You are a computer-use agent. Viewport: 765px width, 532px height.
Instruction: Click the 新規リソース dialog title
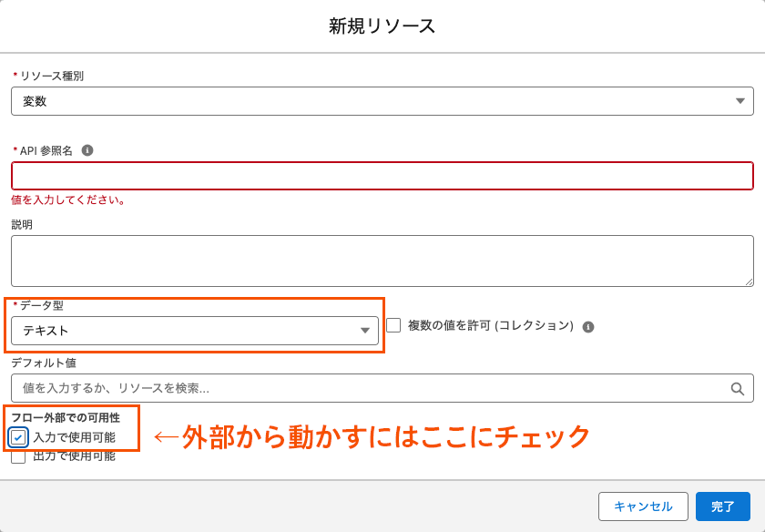[382, 26]
